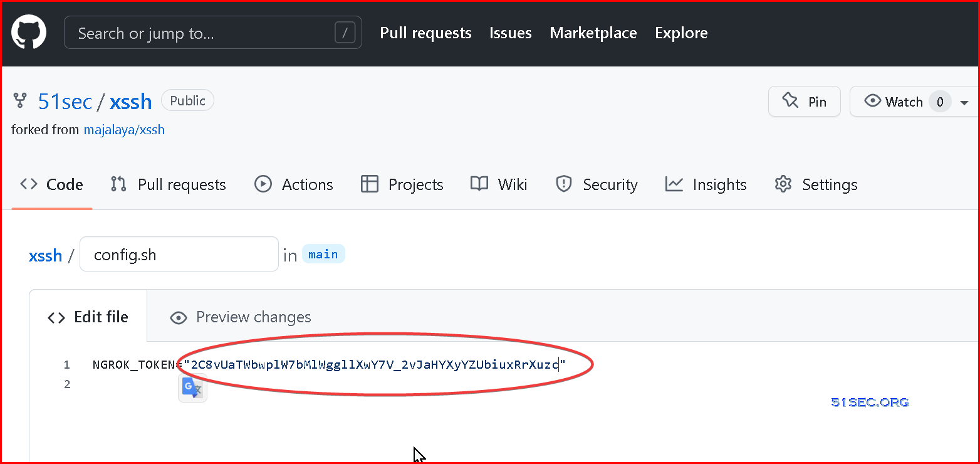The width and height of the screenshot is (980, 464).
Task: Go to xssh root in breadcrumb
Action: point(46,255)
